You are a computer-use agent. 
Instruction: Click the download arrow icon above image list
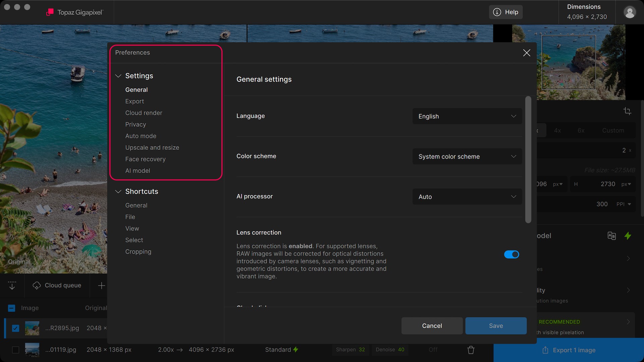click(x=12, y=286)
